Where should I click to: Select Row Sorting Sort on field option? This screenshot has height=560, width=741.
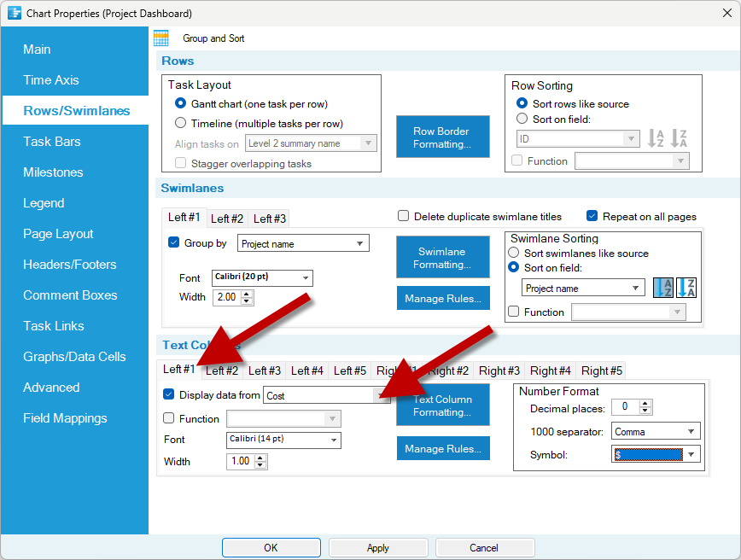pos(522,119)
